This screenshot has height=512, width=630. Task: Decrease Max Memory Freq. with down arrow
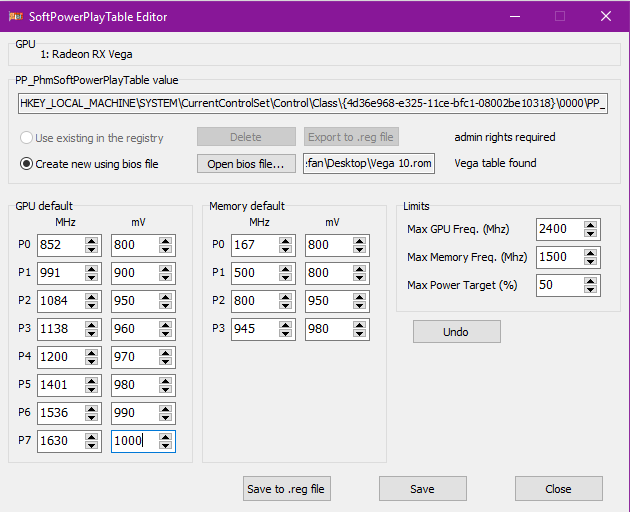[x=590, y=262]
